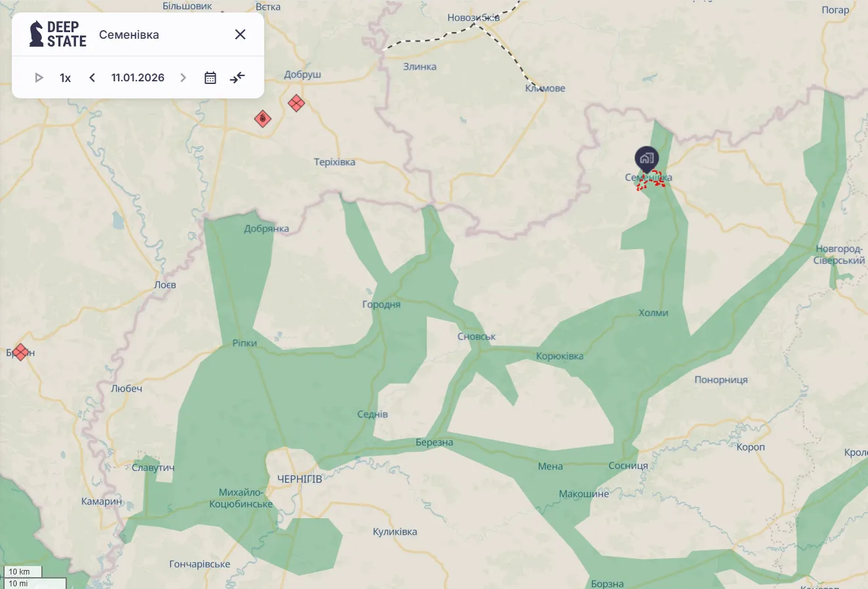Click the red diamond marker near Брагін
Screen dimensions: 868x589
(x=20, y=352)
